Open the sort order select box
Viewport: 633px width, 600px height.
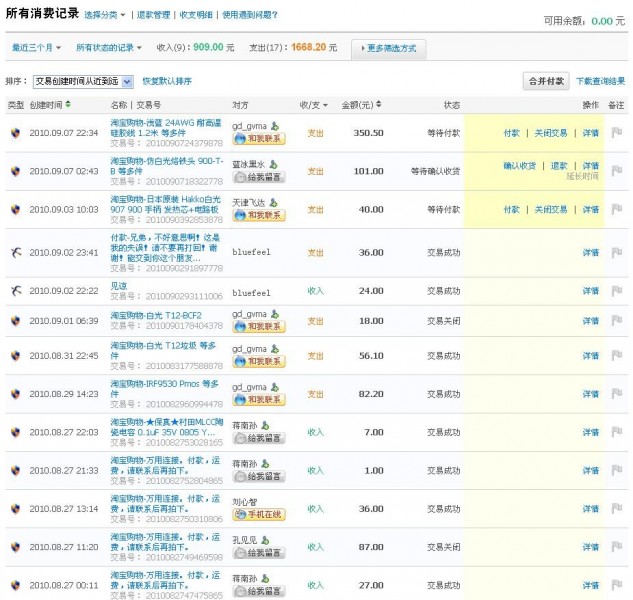pos(76,81)
